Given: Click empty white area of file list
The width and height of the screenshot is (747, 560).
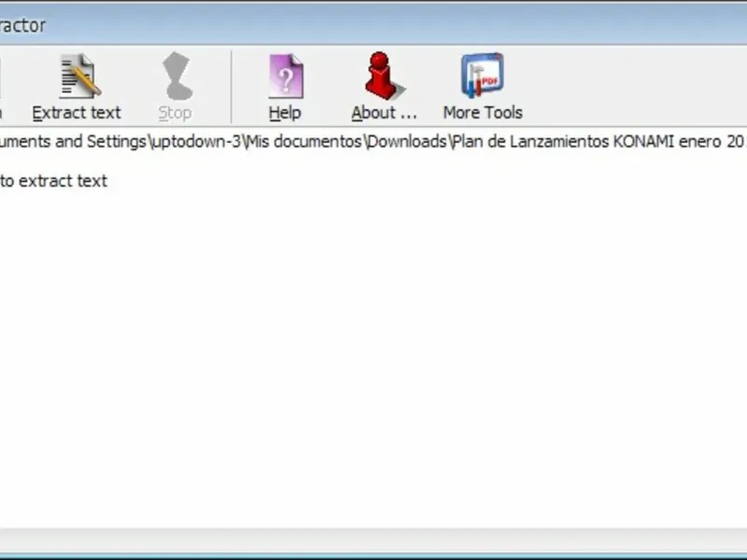Looking at the screenshot, I should click(373, 357).
